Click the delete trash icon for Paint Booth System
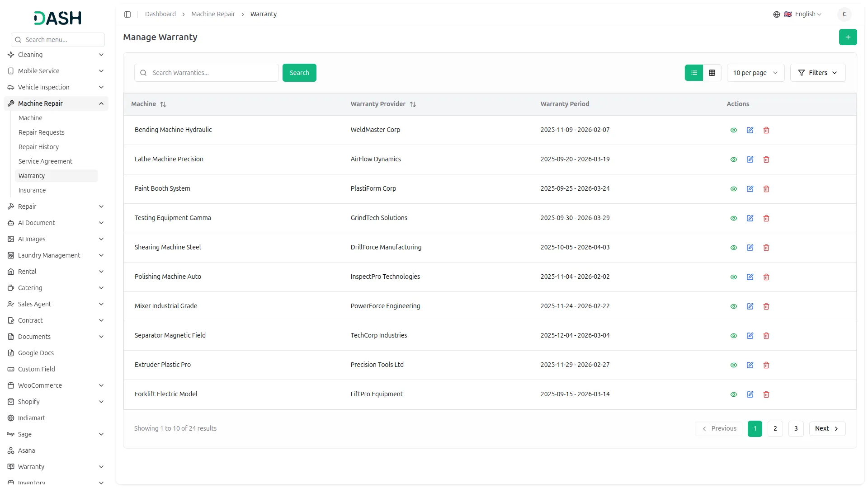The image size is (868, 488). [766, 189]
